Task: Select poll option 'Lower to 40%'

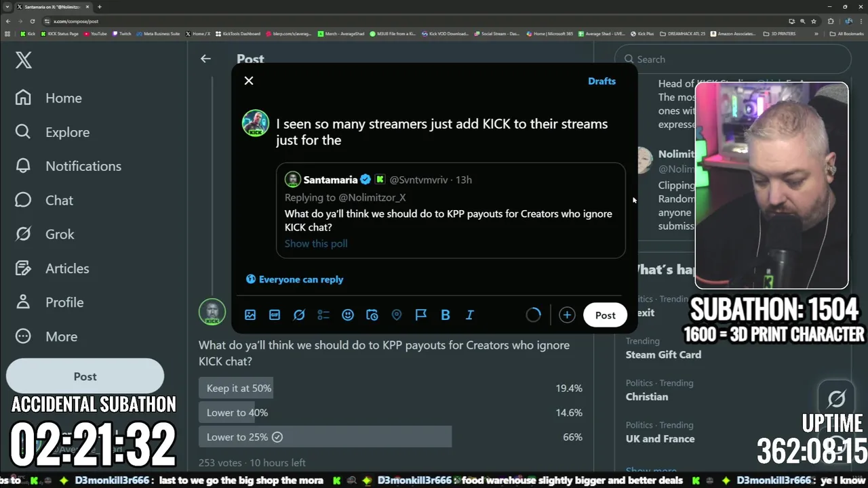Action: pyautogui.click(x=391, y=413)
